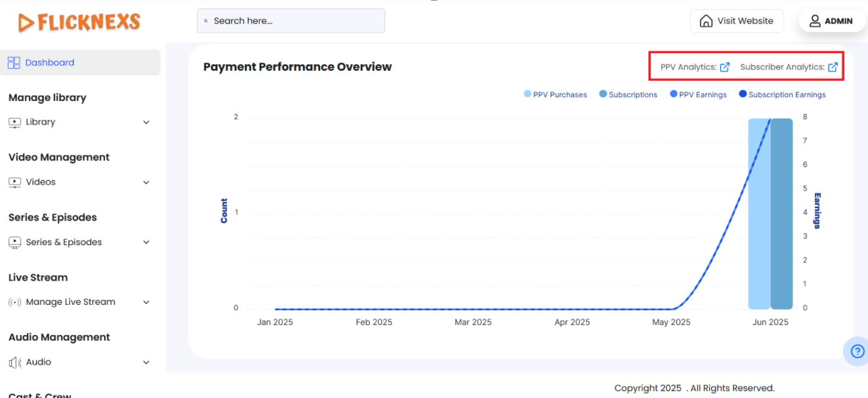Click the Dashboard grid icon
The image size is (868, 398).
point(14,63)
